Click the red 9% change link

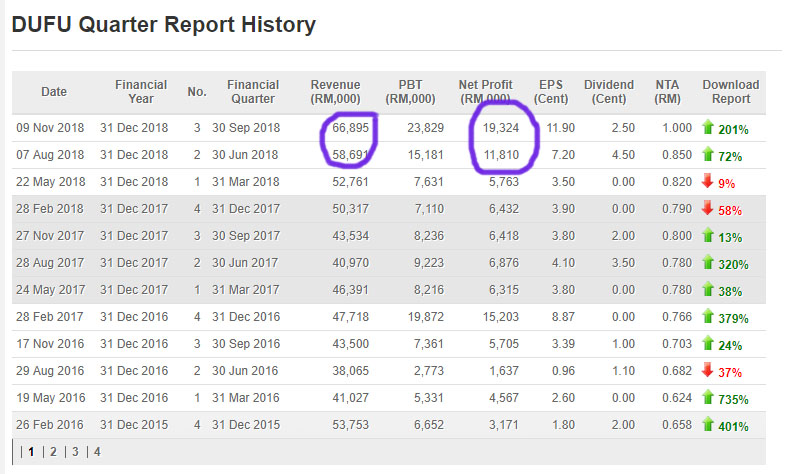(x=726, y=184)
